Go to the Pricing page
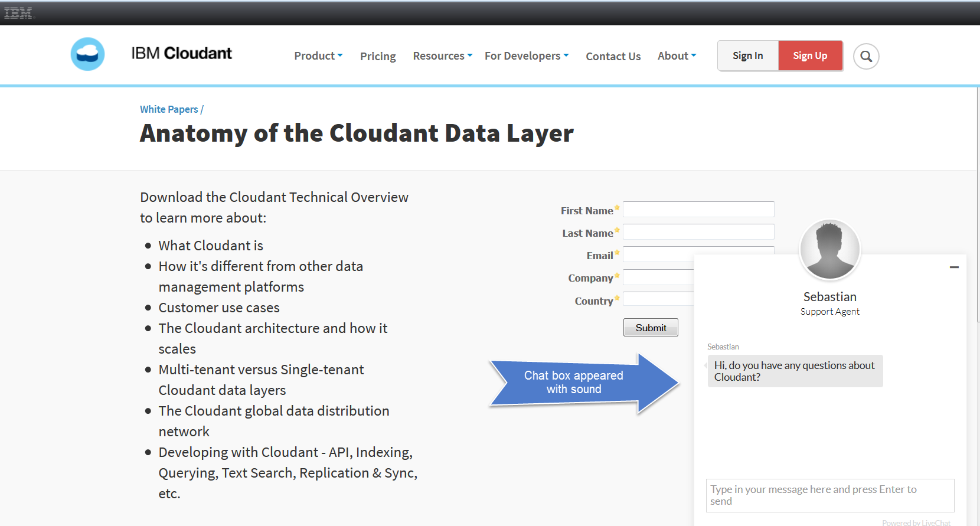980x526 pixels. pos(378,57)
